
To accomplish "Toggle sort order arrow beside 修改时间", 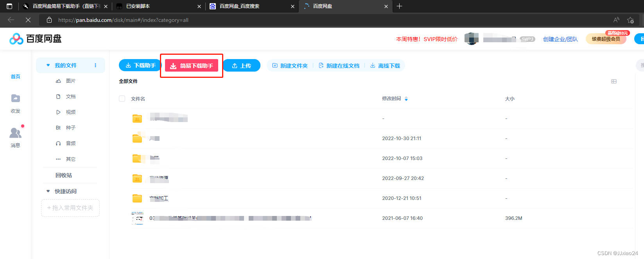I will [x=406, y=99].
